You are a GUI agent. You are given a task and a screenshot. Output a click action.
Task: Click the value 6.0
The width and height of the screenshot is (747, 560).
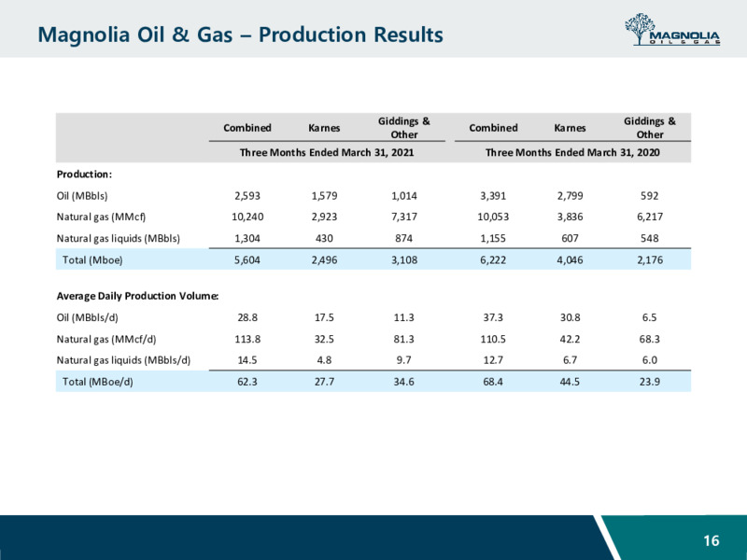[649, 360]
